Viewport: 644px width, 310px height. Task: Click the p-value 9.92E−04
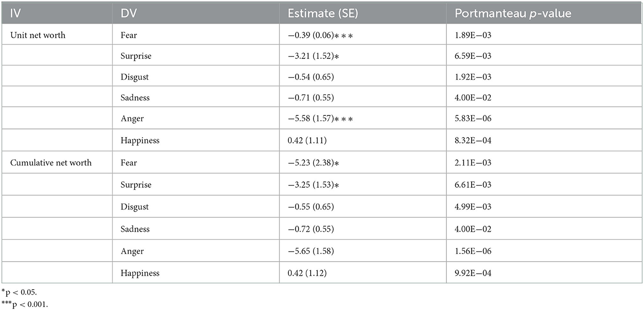click(x=473, y=273)
